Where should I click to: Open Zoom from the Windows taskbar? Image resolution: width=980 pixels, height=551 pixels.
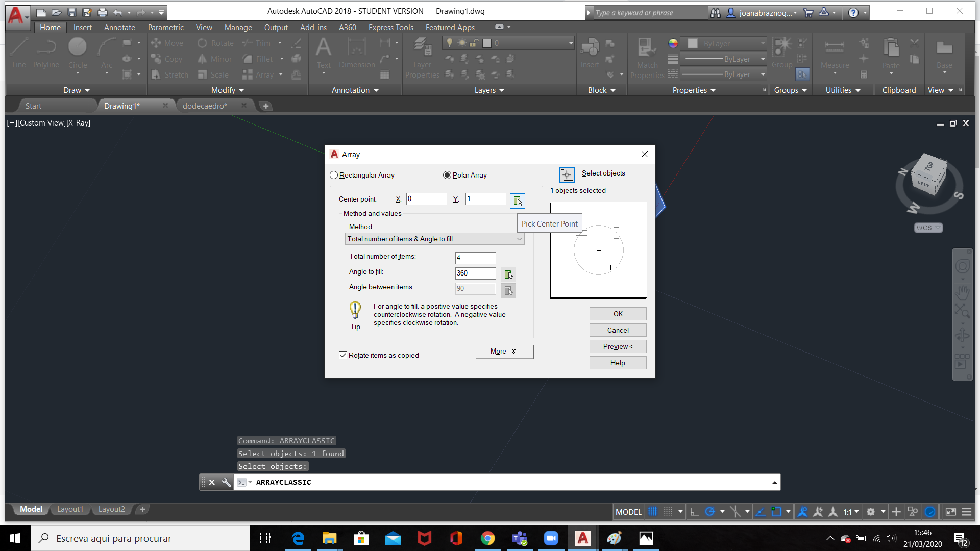click(x=551, y=538)
